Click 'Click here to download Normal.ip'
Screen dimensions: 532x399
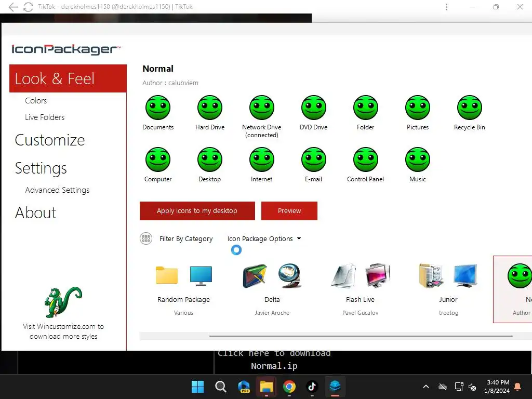[274, 360]
